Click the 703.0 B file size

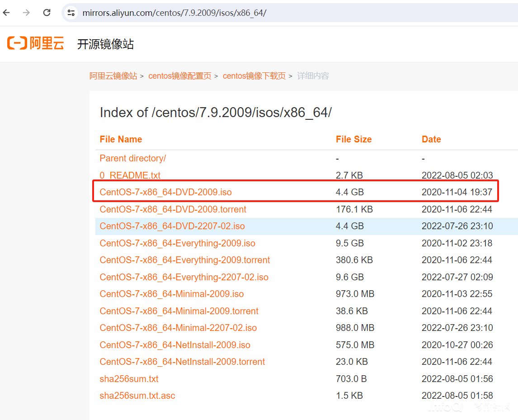352,379
